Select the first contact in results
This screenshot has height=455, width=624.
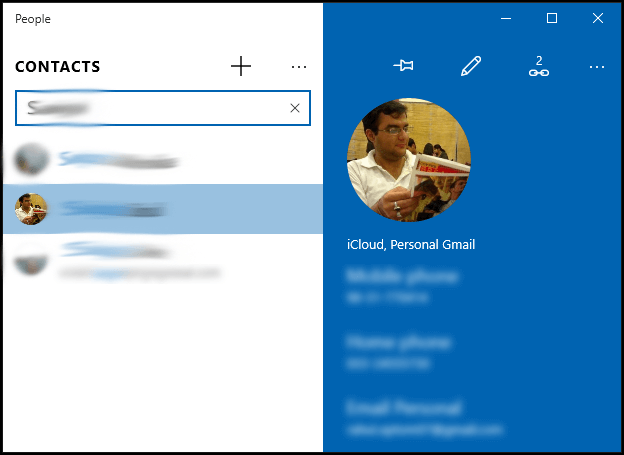(163, 160)
